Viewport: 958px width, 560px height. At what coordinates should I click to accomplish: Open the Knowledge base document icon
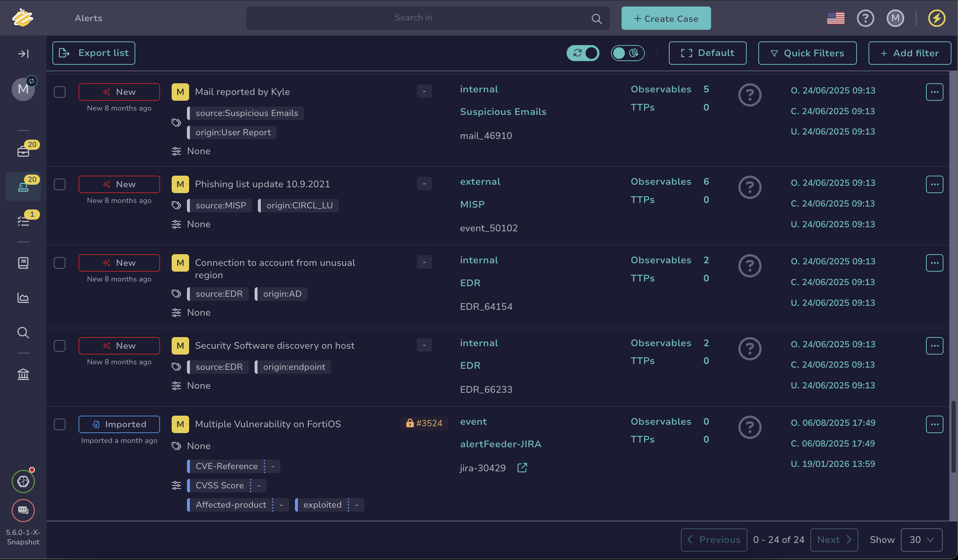click(x=23, y=263)
